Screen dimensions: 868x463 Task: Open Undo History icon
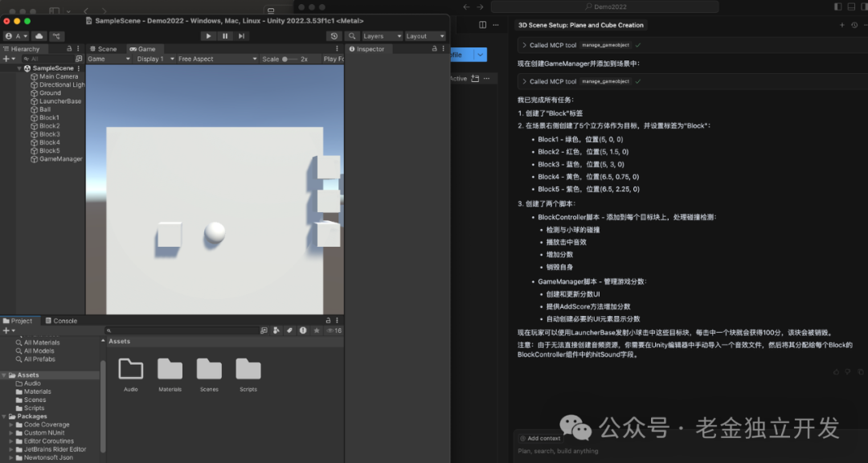coord(334,36)
